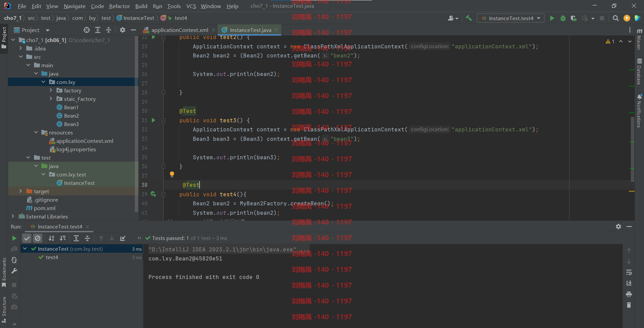Click warning indicator showing 1 problem
Viewport: 644px width, 328px height.
pos(610,41)
